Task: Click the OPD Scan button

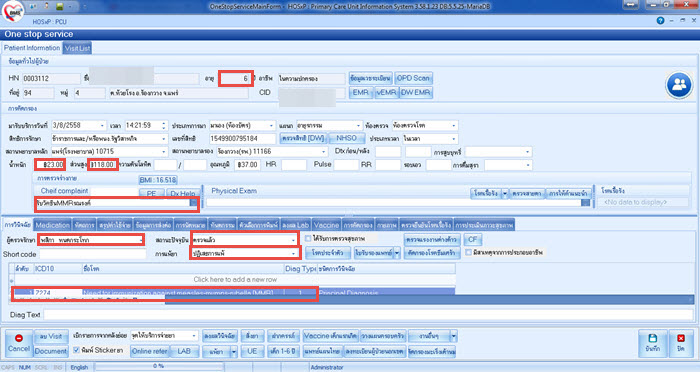Action: coord(413,78)
